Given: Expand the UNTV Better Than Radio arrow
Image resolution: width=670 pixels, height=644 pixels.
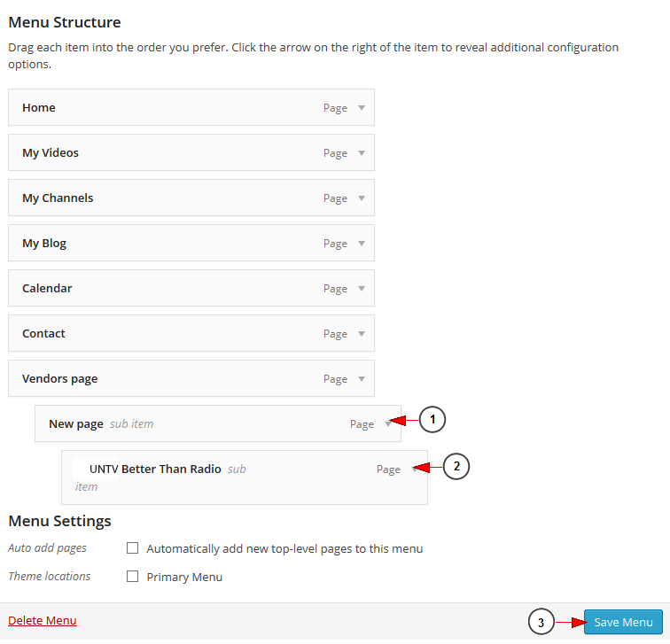Looking at the screenshot, I should [x=415, y=469].
